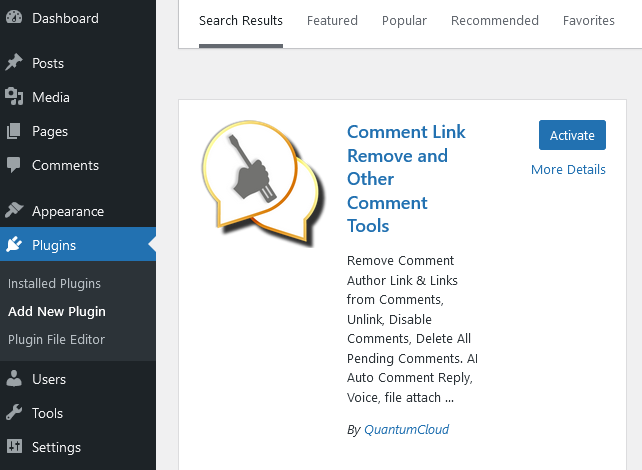Screen dimensions: 642x470
Task: Click the Appearance paintbrush icon
Action: pos(14,210)
